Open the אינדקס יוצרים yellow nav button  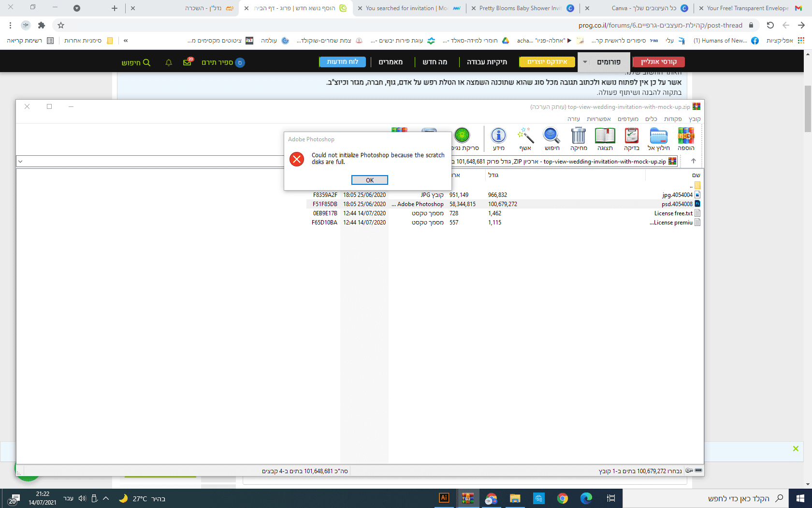click(547, 62)
